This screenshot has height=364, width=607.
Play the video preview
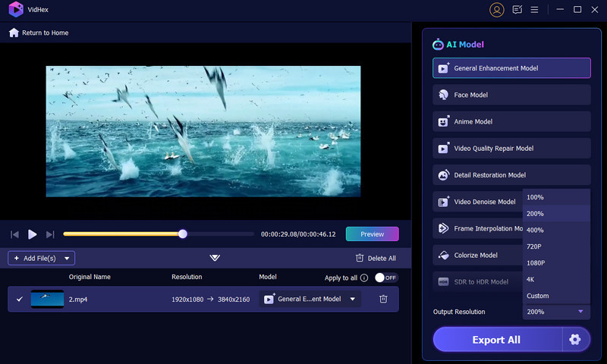point(33,234)
